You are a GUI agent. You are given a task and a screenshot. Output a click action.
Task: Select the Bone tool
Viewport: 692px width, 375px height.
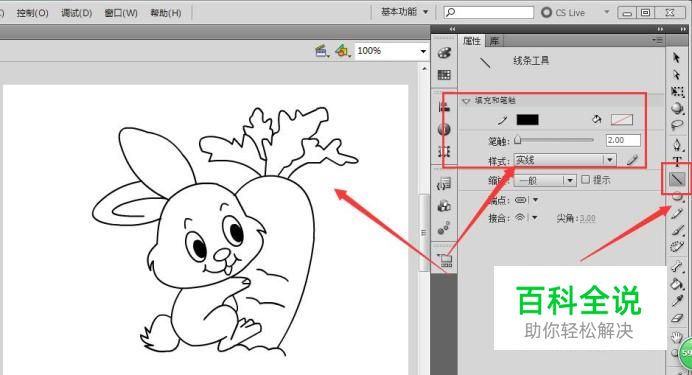point(677,266)
